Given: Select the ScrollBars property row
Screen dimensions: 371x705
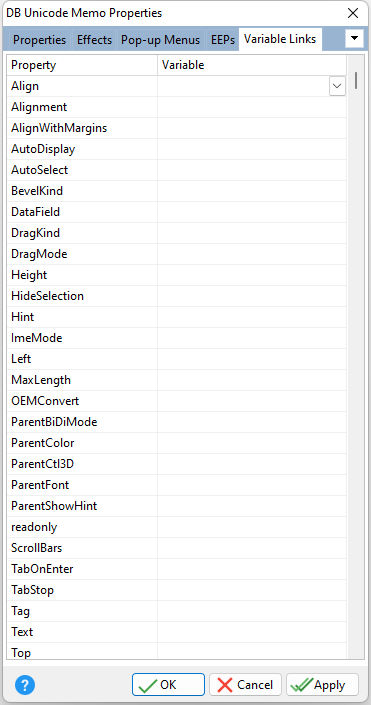Looking at the screenshot, I should pos(176,549).
